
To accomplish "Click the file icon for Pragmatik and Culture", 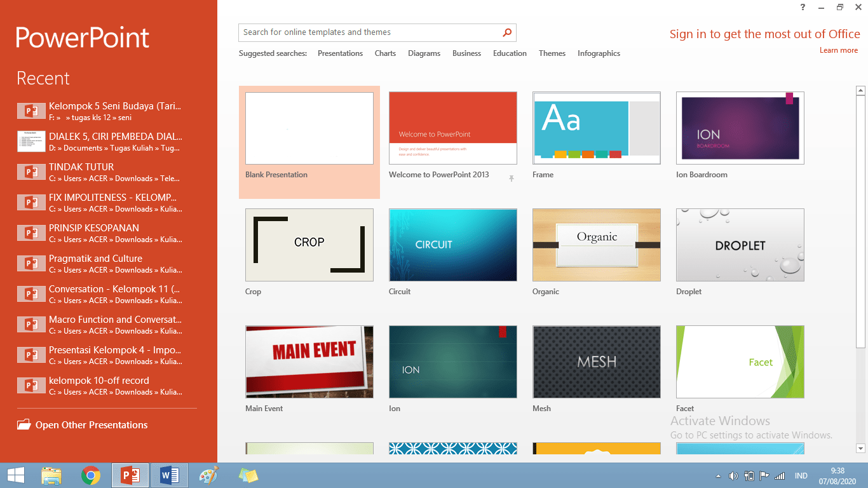I will 31,263.
